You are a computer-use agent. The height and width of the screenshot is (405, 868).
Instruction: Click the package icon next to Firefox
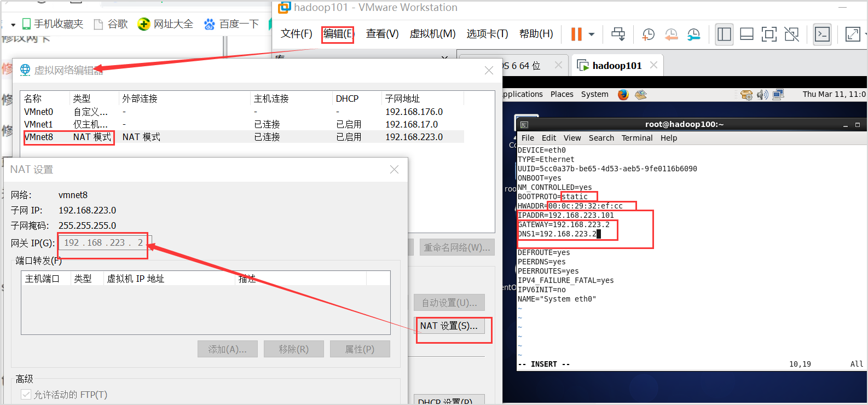tap(641, 94)
